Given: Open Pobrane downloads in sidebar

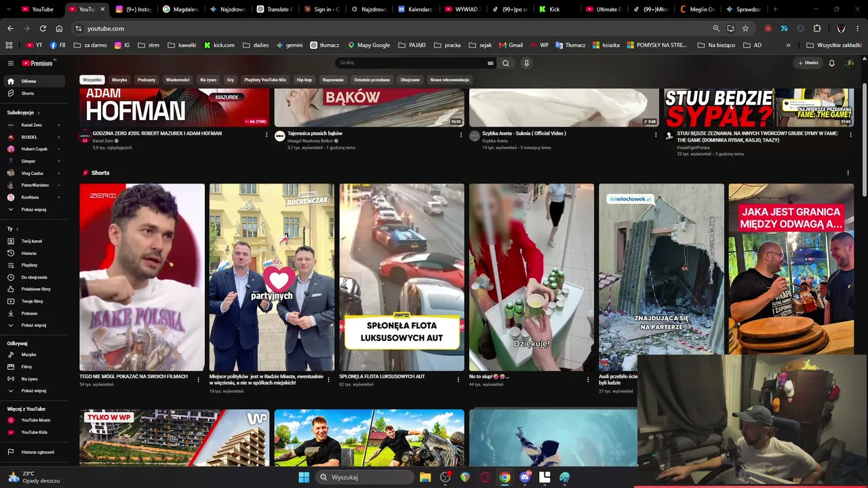Looking at the screenshot, I should click(33, 313).
